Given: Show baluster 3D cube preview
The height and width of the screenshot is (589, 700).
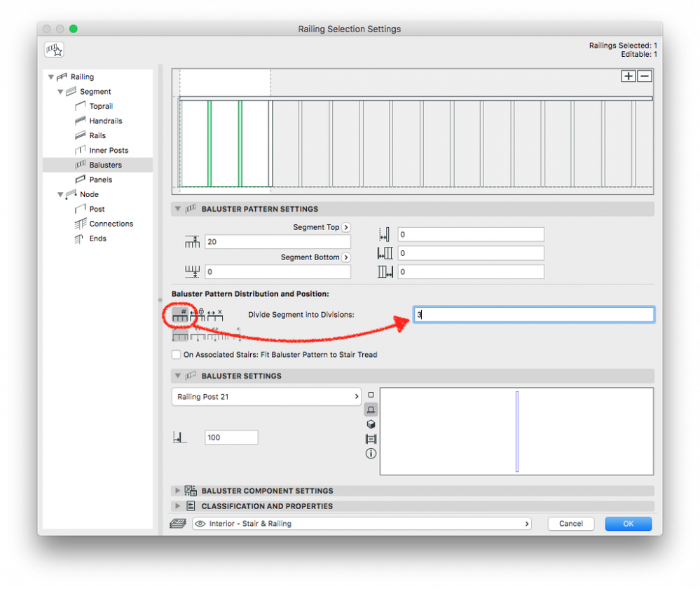Looking at the screenshot, I should click(x=371, y=424).
